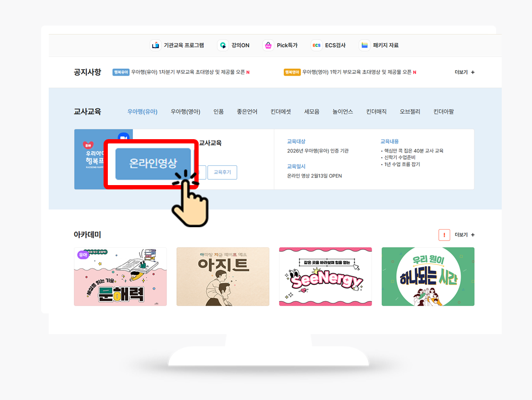Click the blue video camera badge icon
This screenshot has width=532, height=400.
pyautogui.click(x=123, y=137)
